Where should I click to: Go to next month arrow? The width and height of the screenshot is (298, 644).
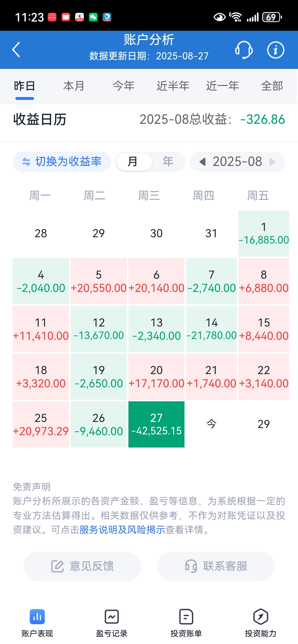point(272,162)
